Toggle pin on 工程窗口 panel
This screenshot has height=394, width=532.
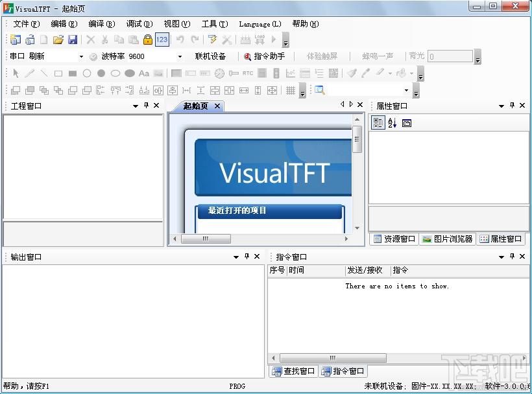click(146, 106)
